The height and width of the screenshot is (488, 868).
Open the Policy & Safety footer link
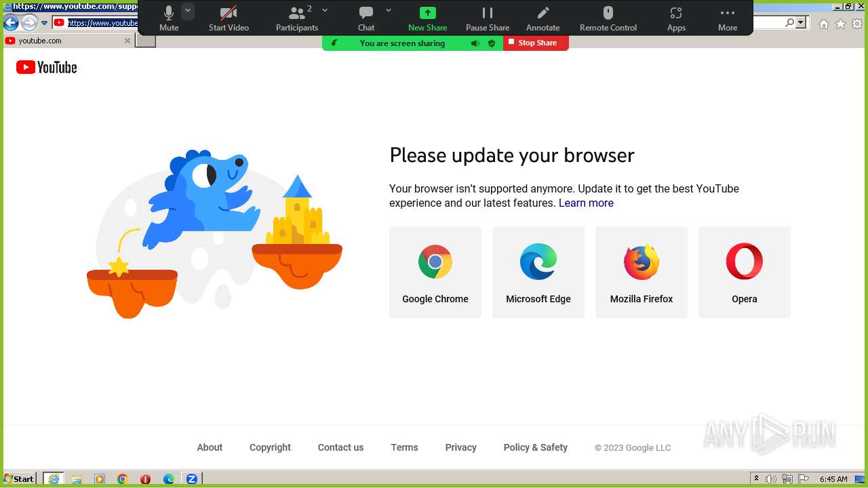[x=536, y=447]
